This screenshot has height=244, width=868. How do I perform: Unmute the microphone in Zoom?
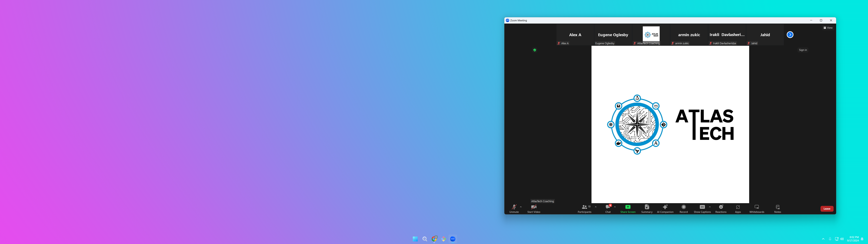[514, 208]
